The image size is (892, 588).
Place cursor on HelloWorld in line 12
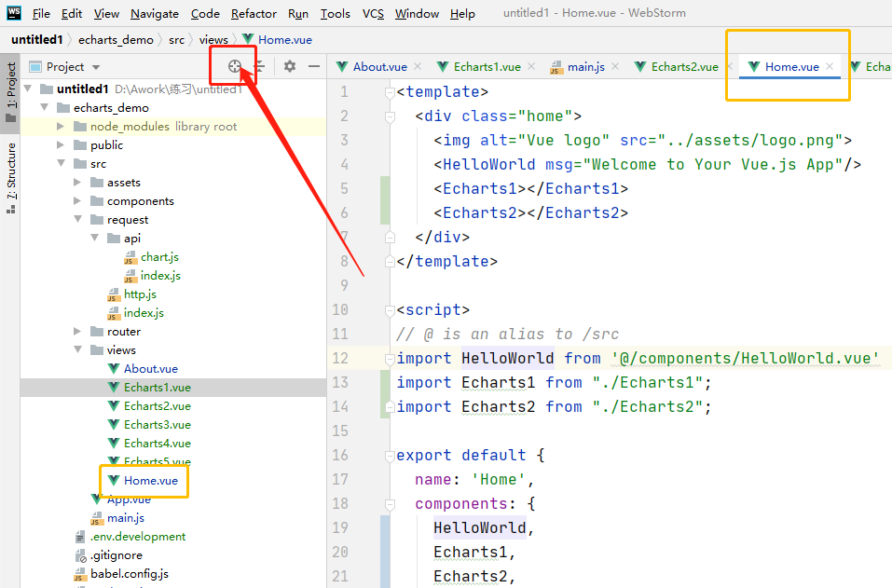[507, 358]
